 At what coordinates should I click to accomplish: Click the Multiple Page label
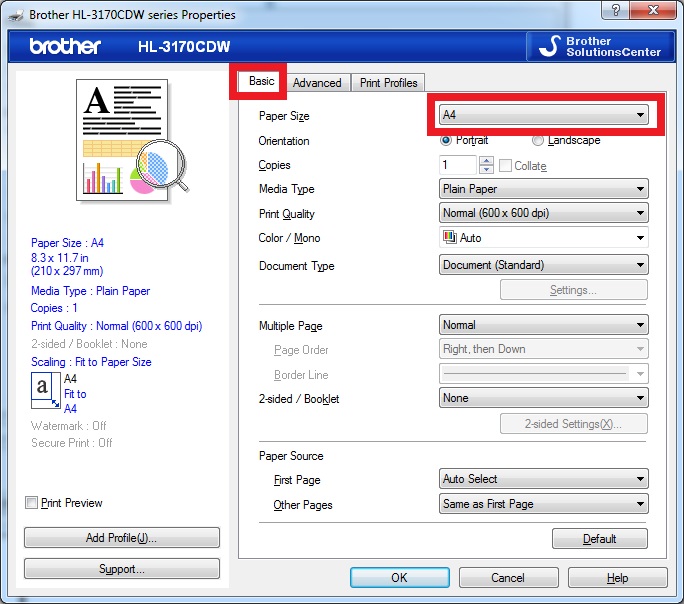pos(291,326)
